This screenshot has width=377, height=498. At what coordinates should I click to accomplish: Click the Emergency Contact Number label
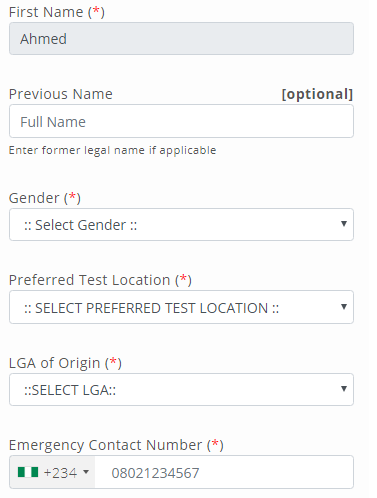click(x=116, y=445)
